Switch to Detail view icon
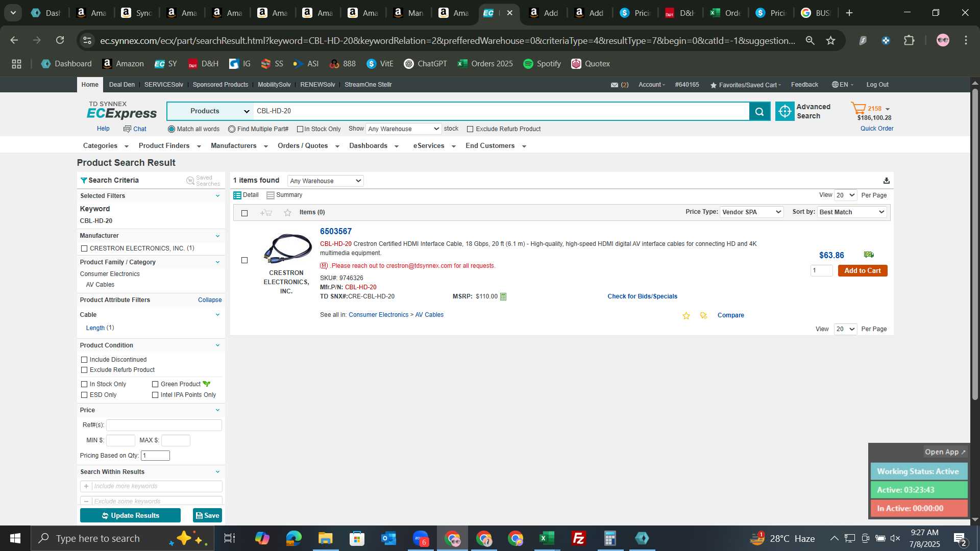Screen dimensions: 980x551 (x=237, y=195)
